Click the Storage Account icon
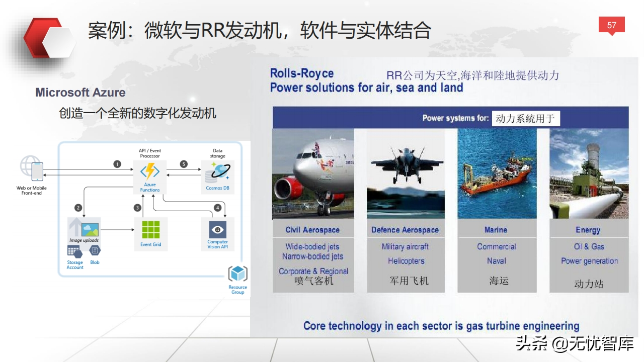Screen dimensions: 644x362 [75, 252]
